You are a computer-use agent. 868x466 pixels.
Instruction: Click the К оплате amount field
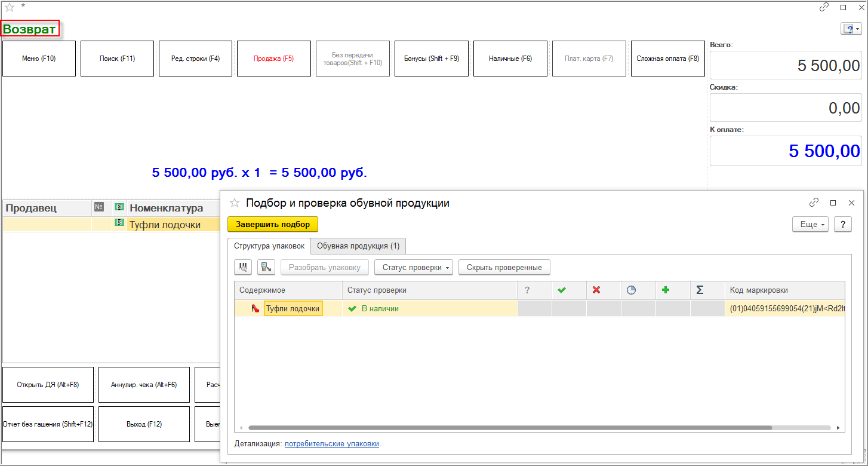(786, 151)
